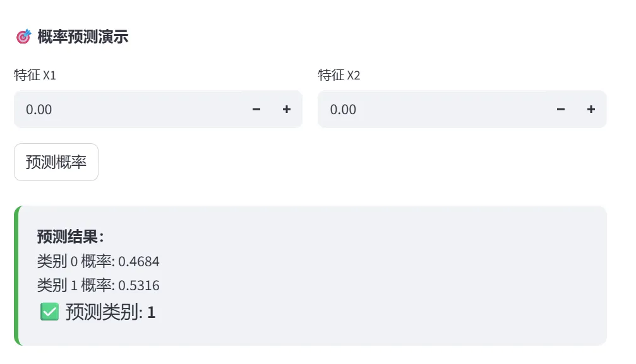
Task: Select the 类别 0 概率 label
Action: 76,261
